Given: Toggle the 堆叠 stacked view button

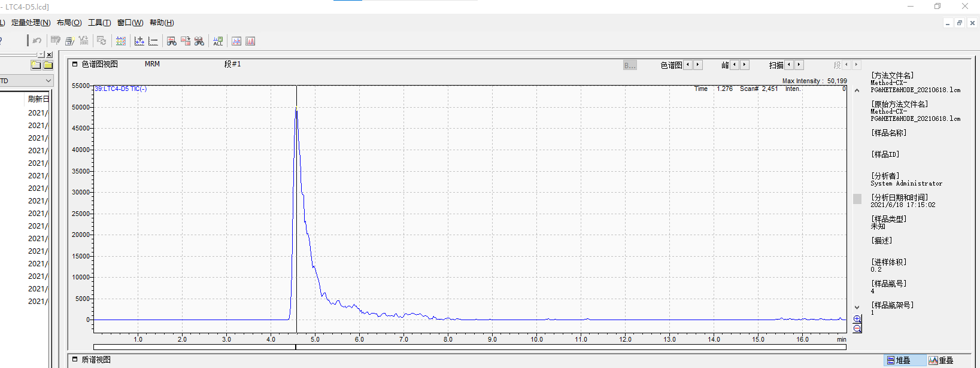Looking at the screenshot, I should click(x=899, y=360).
